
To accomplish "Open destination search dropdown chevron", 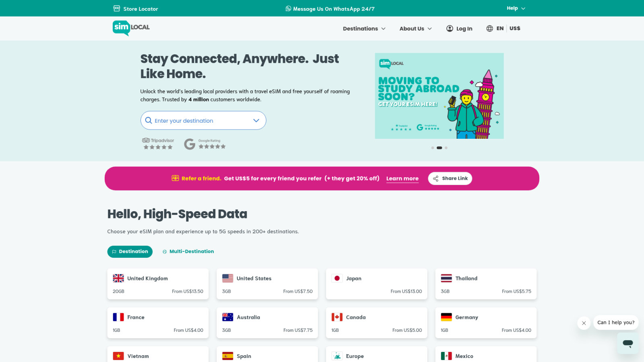I will [x=256, y=121].
